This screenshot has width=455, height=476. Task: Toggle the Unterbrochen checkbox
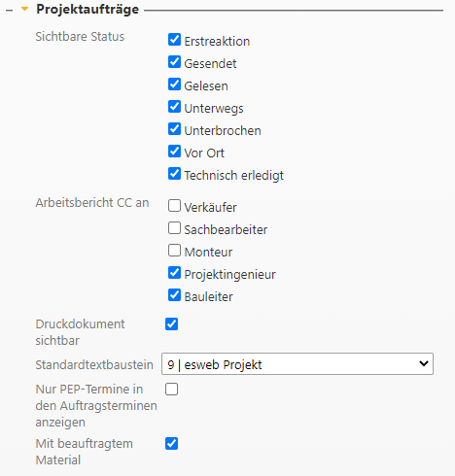(174, 129)
